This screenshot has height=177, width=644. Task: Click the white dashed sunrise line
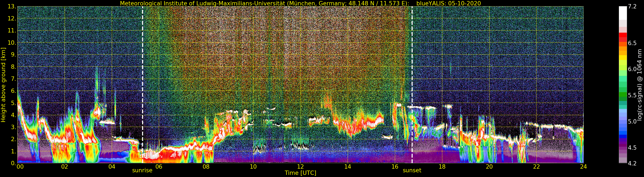click(x=142, y=85)
